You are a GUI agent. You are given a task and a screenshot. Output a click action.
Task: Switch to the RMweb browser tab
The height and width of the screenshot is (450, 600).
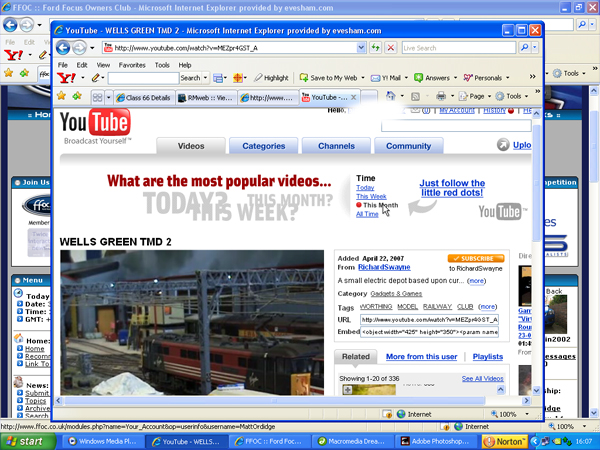point(206,98)
